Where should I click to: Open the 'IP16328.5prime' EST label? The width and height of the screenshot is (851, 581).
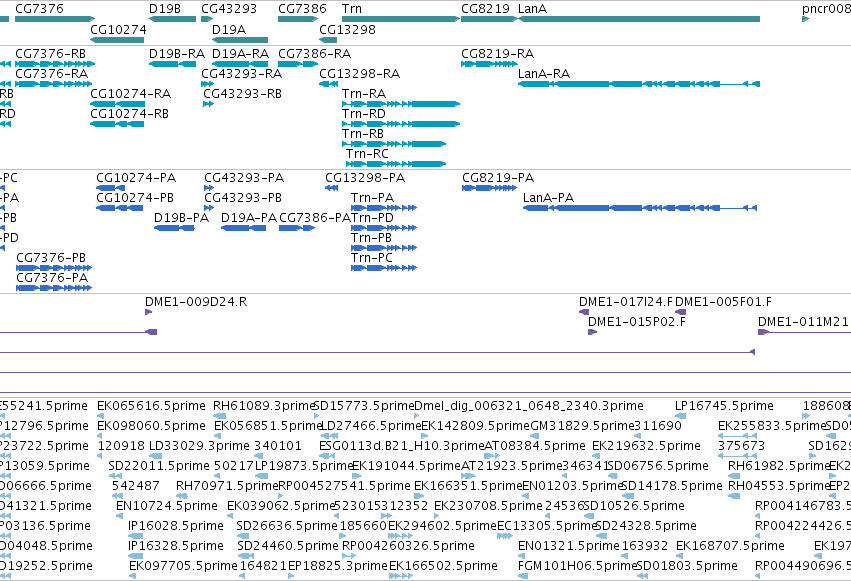pyautogui.click(x=176, y=547)
